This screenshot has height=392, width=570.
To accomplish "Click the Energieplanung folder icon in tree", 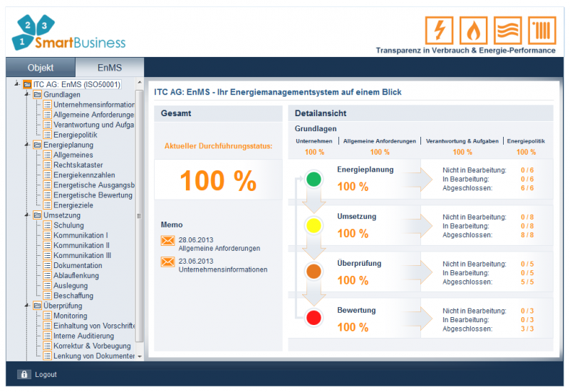I will click(37, 145).
